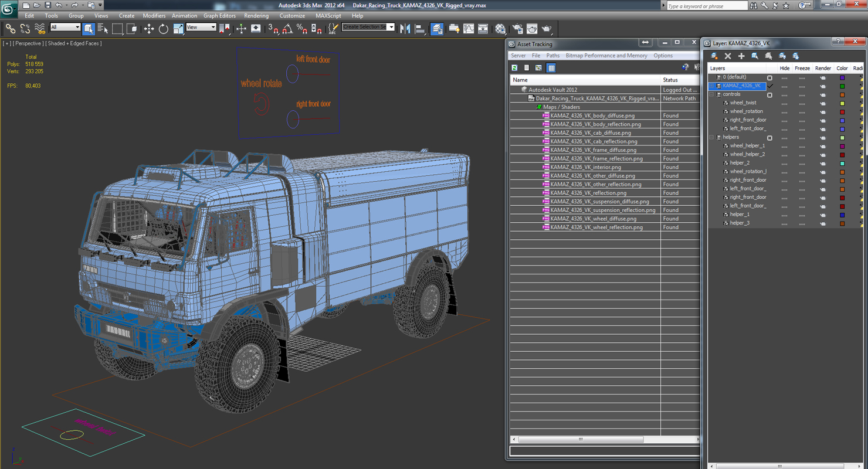This screenshot has width=868, height=469.
Task: Toggle Percent Snap
Action: [301, 28]
